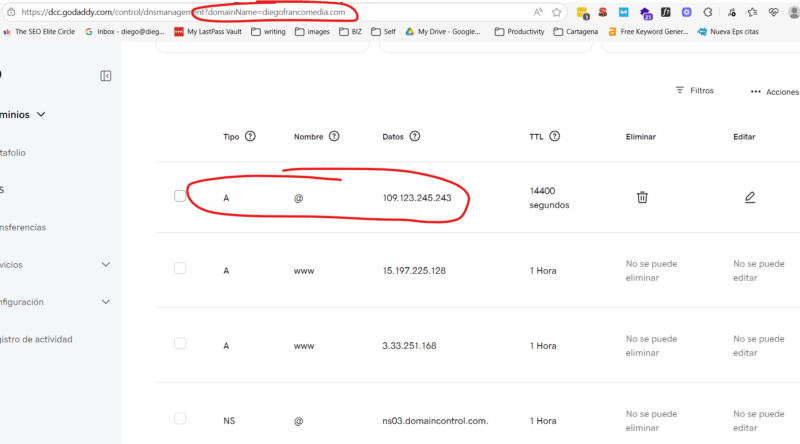Open Portafolio in the sidebar

(13, 153)
